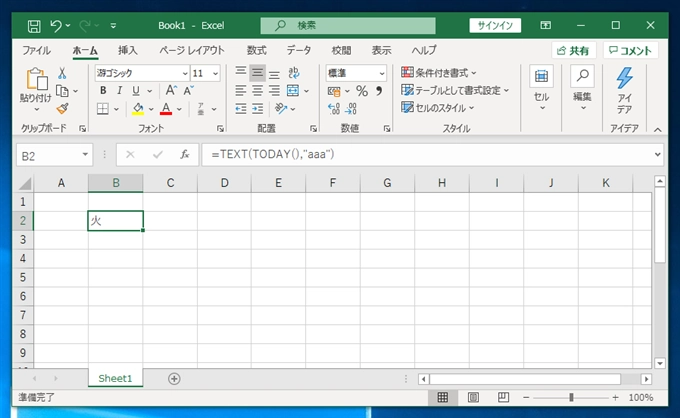Click the サインイン button

(495, 26)
